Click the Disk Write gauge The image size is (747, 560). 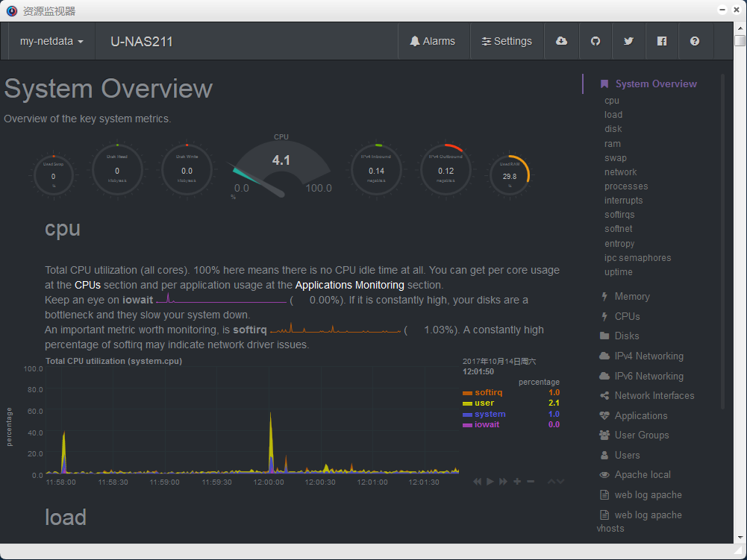(187, 170)
